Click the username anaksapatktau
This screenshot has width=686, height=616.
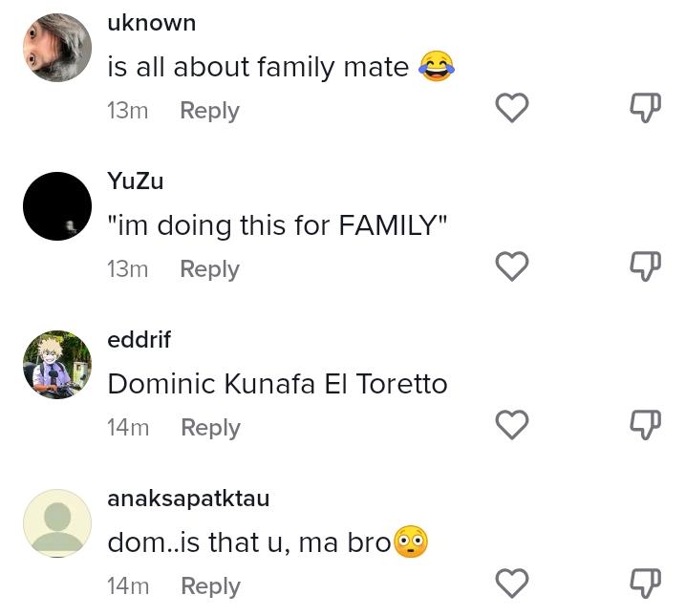coord(188,499)
